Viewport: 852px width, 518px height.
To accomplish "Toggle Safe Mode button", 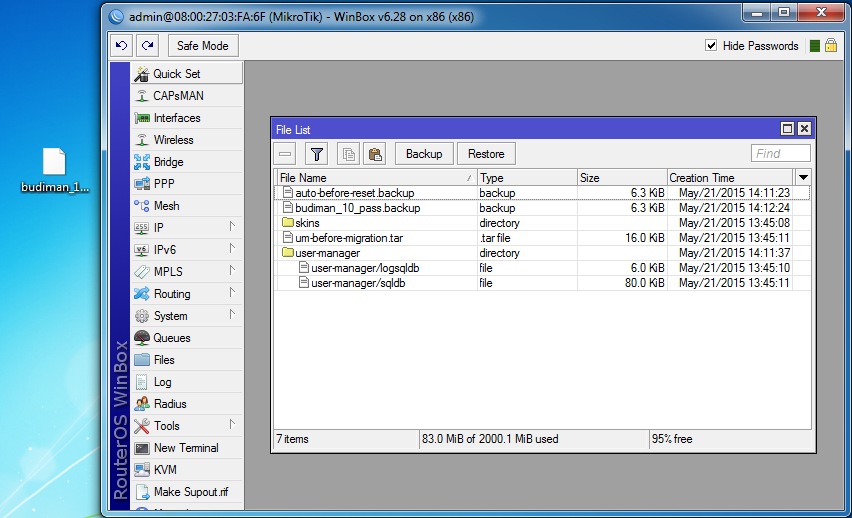I will (203, 46).
